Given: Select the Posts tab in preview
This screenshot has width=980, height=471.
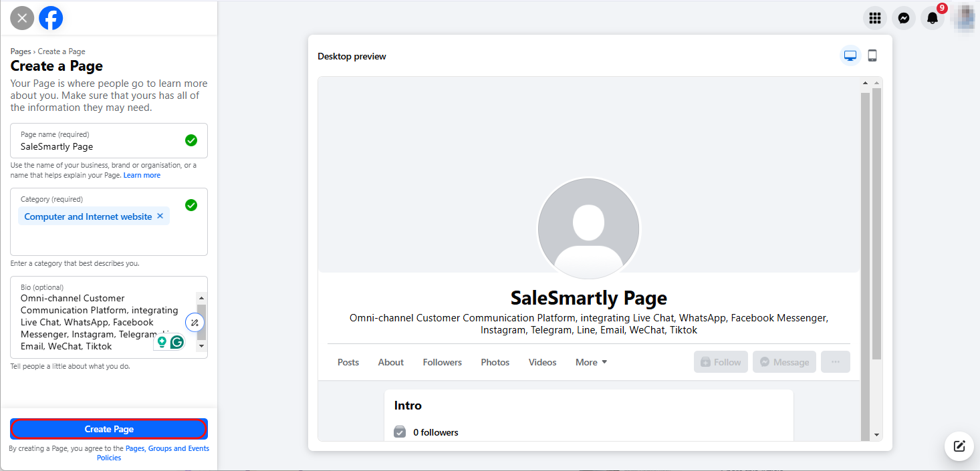Looking at the screenshot, I should (x=348, y=361).
